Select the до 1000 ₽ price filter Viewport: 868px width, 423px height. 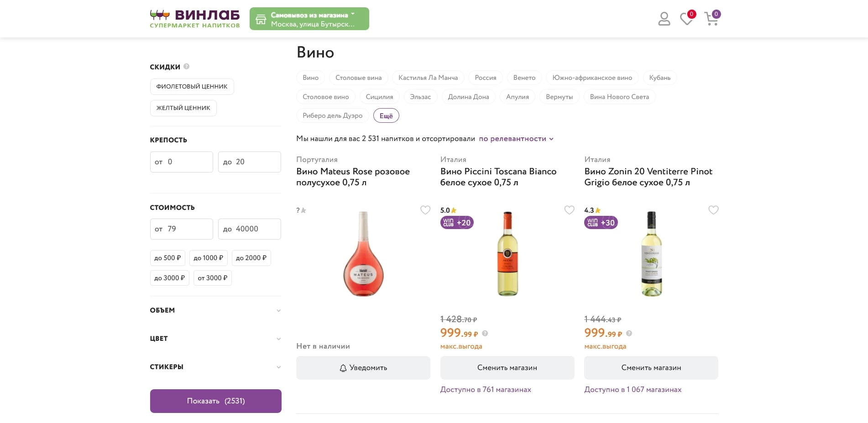(x=208, y=258)
